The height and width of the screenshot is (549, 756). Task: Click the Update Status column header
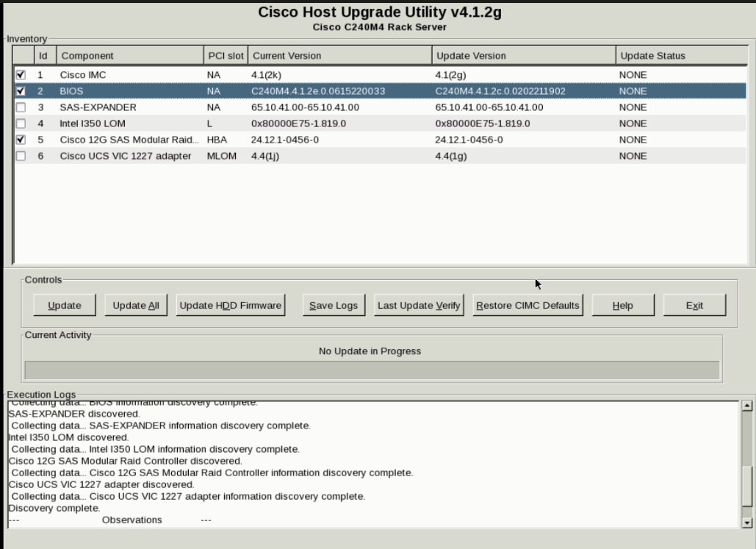[x=661, y=54]
